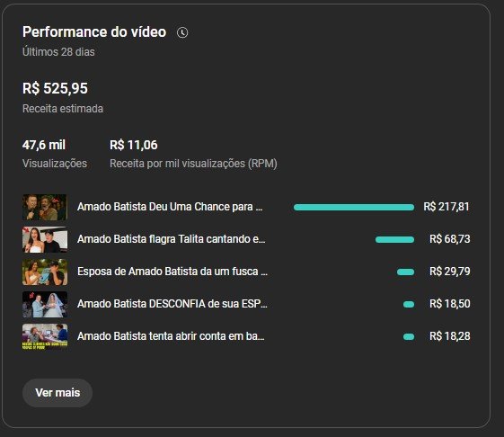The width and height of the screenshot is (504, 437).
Task: Open title Amado Batista tenta abrir conta
Action: [171, 336]
